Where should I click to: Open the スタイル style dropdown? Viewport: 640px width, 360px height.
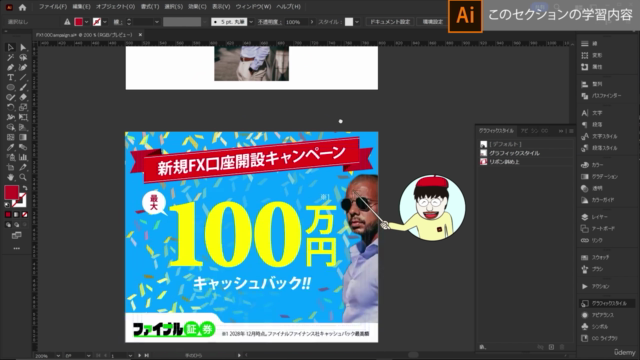tap(357, 22)
